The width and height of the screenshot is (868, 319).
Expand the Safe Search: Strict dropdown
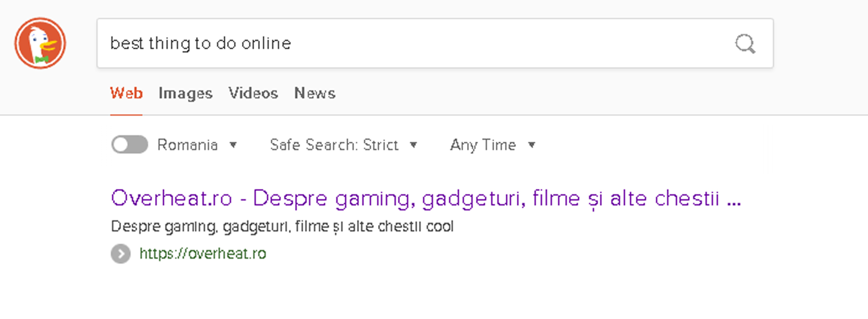click(x=334, y=145)
